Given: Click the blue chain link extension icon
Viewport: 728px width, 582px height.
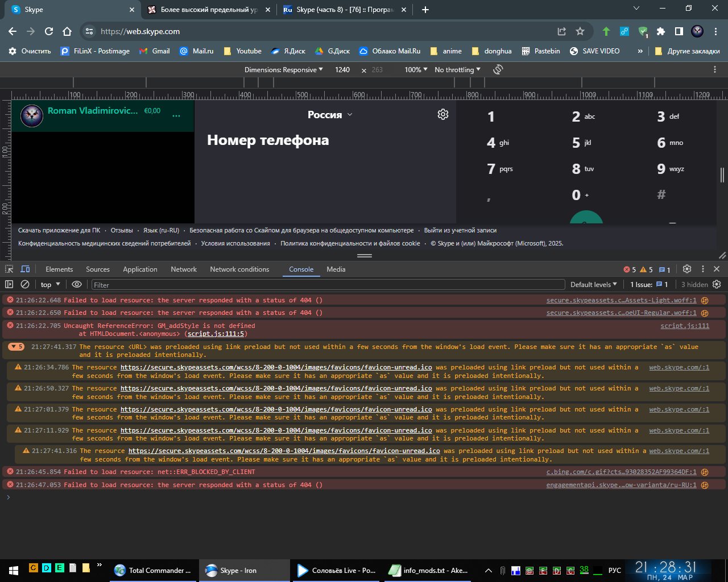Looking at the screenshot, I should click(624, 31).
